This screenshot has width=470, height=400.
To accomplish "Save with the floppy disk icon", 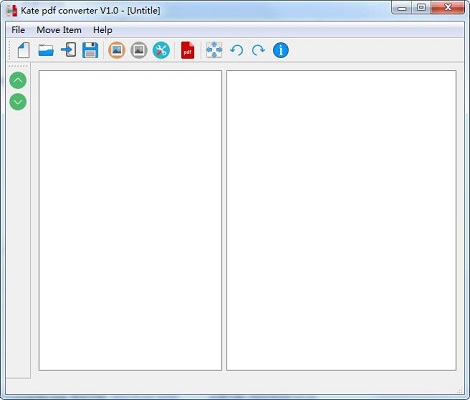I will click(x=90, y=50).
